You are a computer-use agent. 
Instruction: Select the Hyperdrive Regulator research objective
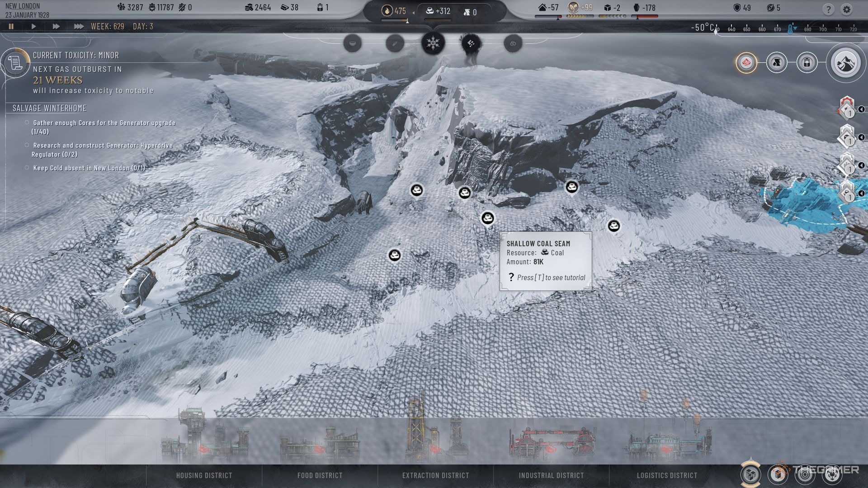[102, 150]
